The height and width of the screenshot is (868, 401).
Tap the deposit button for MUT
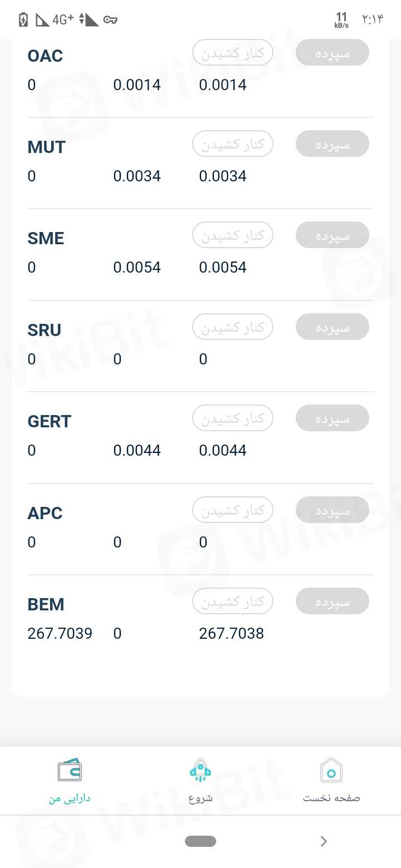coord(332,144)
